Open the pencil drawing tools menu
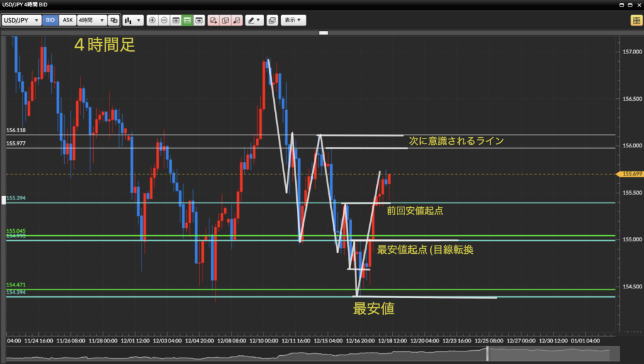Screen dimensions: 644x364 [254, 20]
